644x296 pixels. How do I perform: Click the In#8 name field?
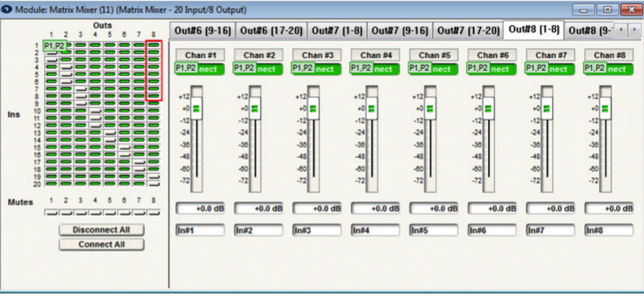609,230
